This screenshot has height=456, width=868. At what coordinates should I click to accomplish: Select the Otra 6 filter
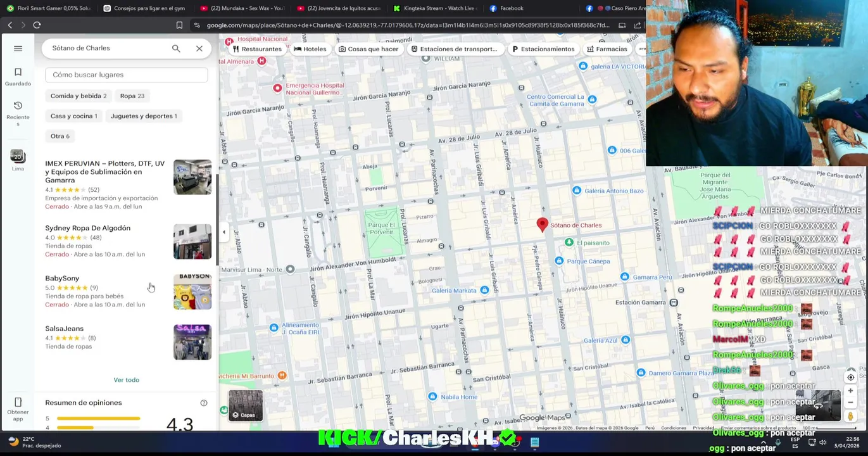click(x=60, y=136)
